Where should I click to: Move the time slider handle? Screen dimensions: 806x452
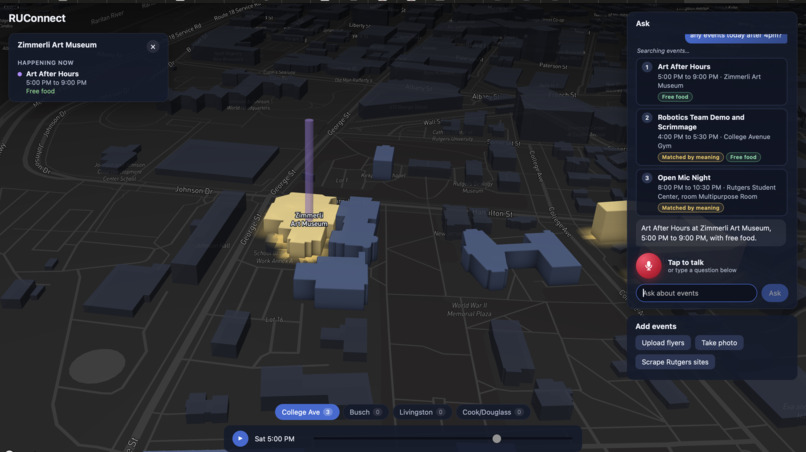click(497, 439)
